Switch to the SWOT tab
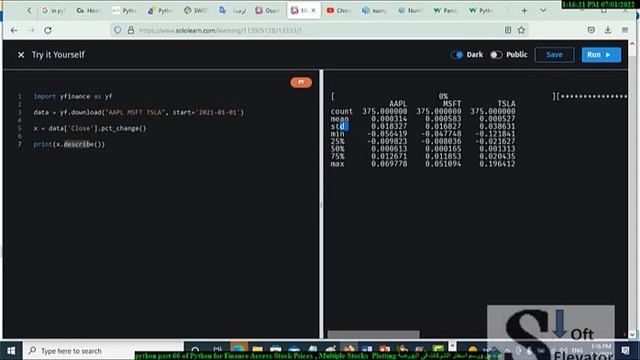 (195, 11)
